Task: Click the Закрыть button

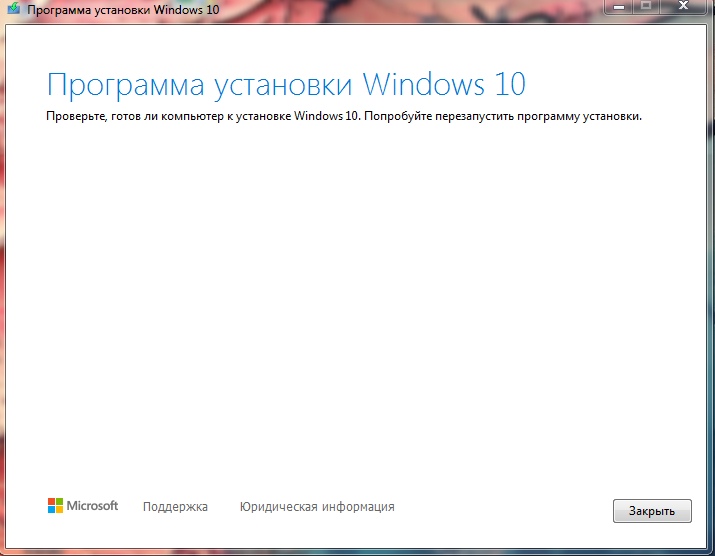Action: (x=652, y=511)
